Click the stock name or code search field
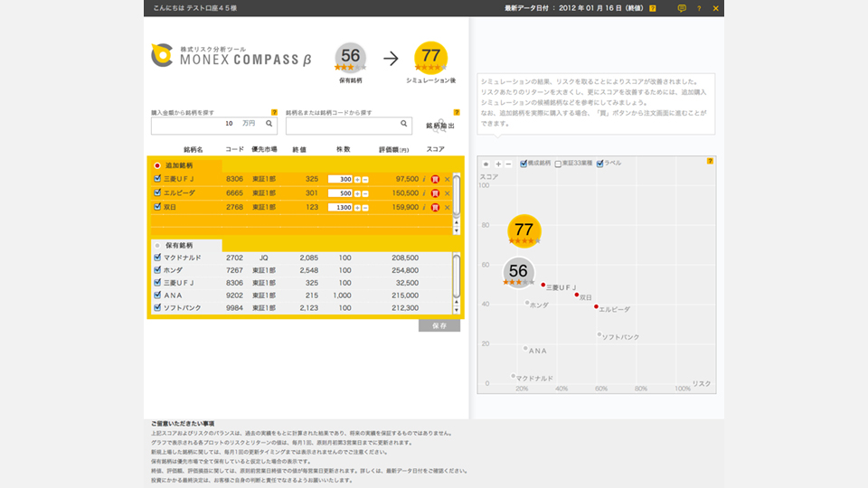This screenshot has width=868, height=488. tap(349, 125)
